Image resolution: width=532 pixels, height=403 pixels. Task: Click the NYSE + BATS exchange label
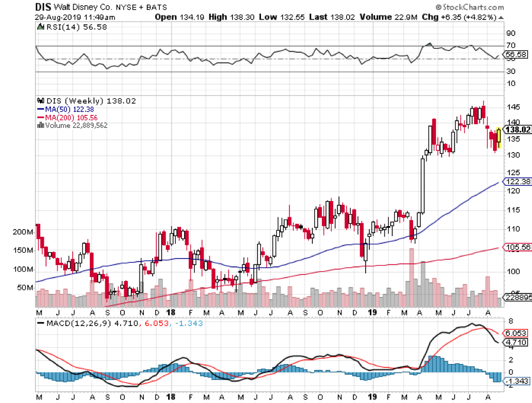click(141, 7)
